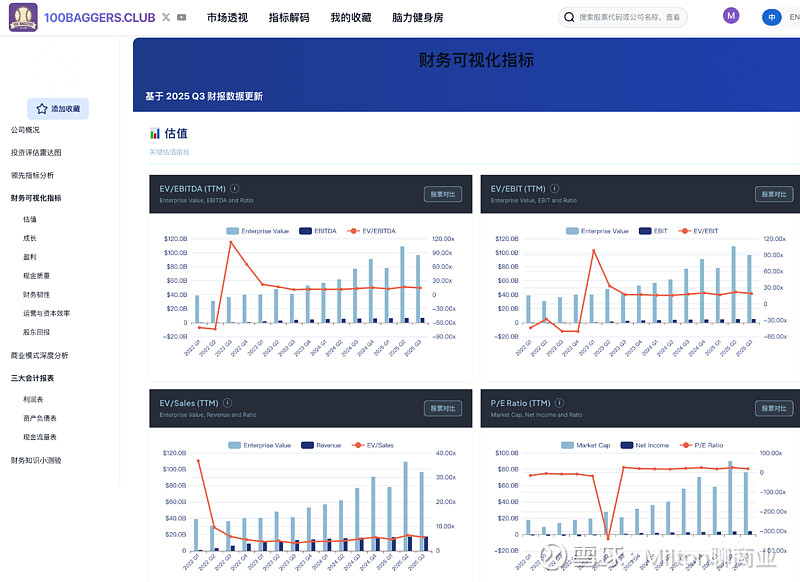Viewport: 800px width, 582px height.
Task: Open the purple M user avatar
Action: 731,16
